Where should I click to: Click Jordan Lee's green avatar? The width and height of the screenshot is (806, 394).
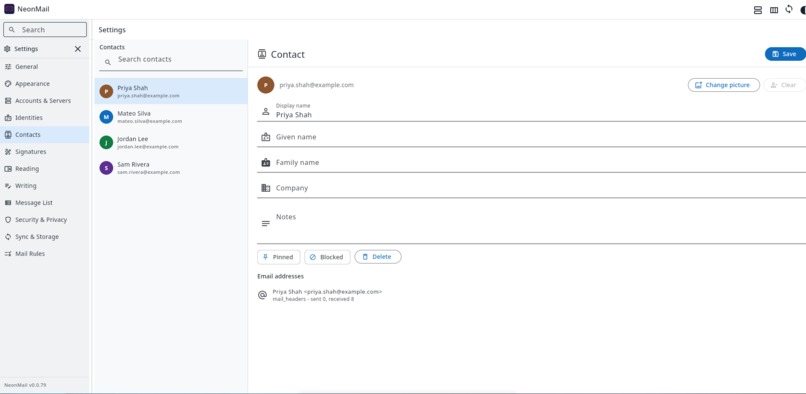click(x=106, y=142)
